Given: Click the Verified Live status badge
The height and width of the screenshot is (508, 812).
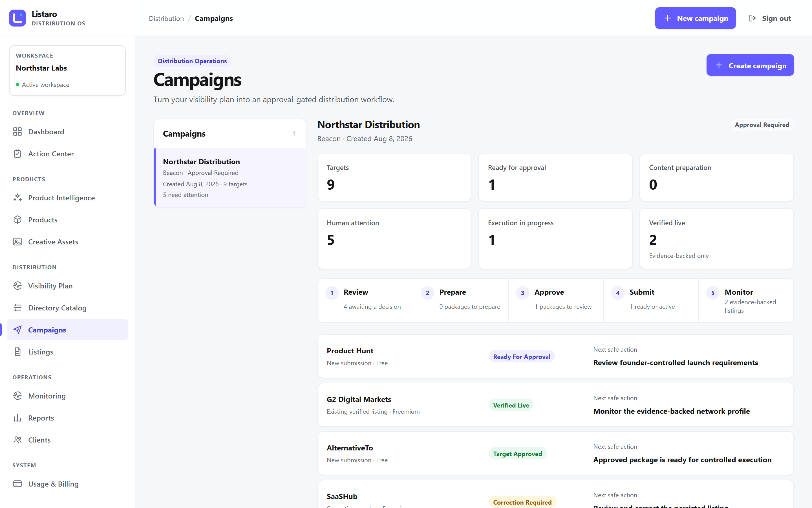Looking at the screenshot, I should point(511,405).
